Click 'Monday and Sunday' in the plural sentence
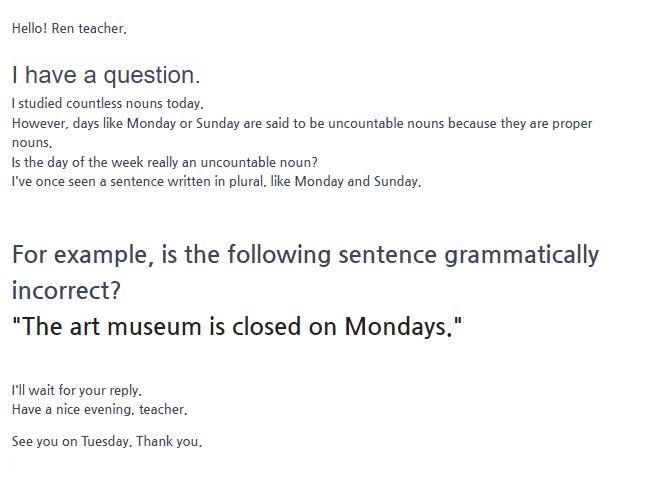Screen dimensions: 652x502 pos(356,181)
